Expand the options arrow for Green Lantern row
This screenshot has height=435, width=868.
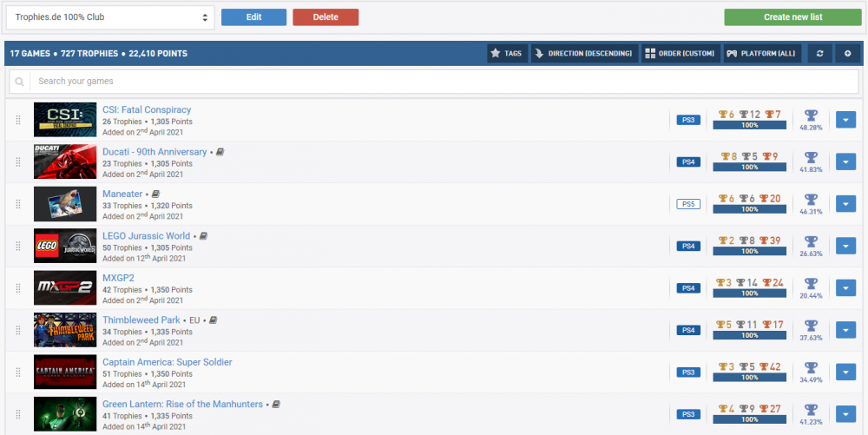click(x=845, y=414)
